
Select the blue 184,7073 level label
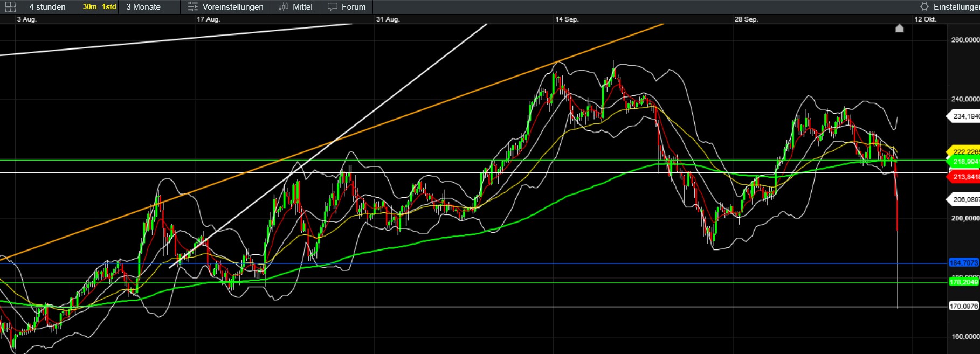(964, 263)
